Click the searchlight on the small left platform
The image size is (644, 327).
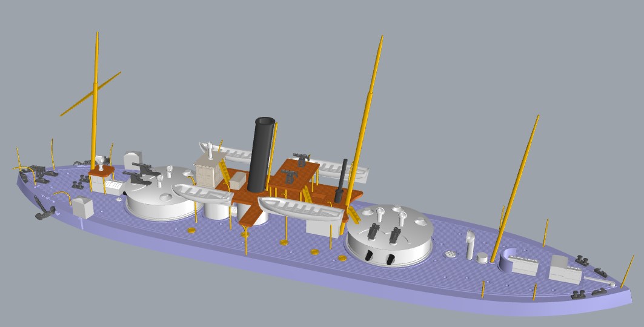pyautogui.click(x=99, y=162)
